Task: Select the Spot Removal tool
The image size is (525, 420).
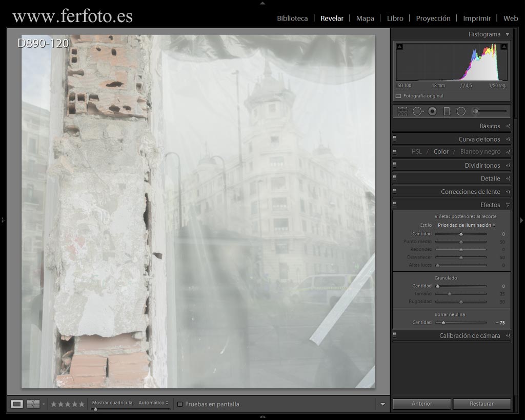Action: pyautogui.click(x=417, y=111)
